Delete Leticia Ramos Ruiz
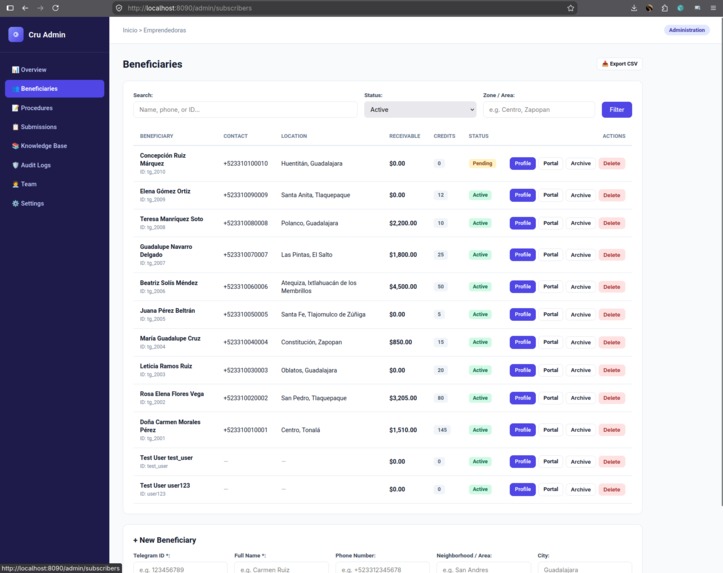 (x=611, y=370)
